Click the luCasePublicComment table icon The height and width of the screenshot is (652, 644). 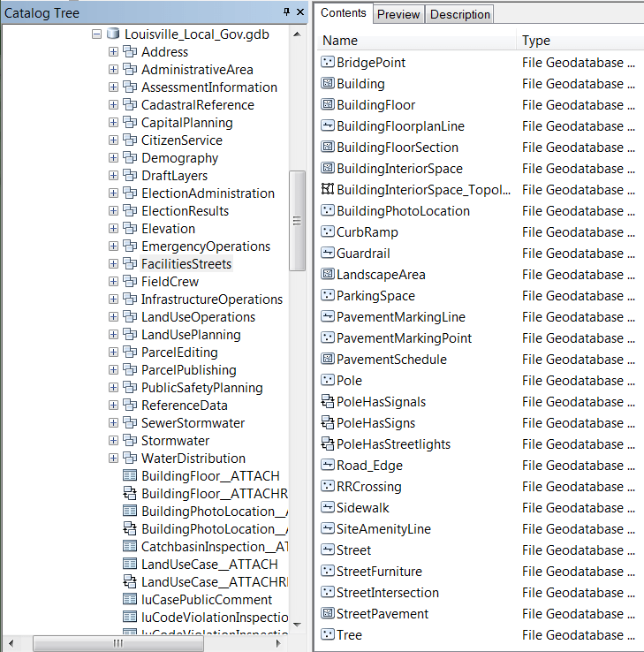[130, 599]
